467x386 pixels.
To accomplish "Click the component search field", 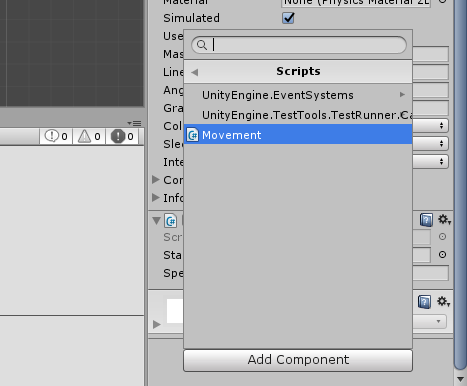I will coord(299,45).
